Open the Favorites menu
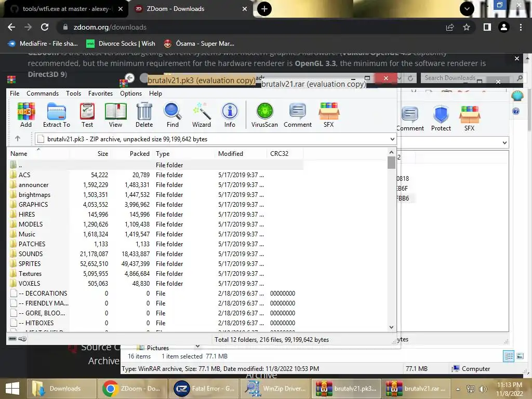Image resolution: width=532 pixels, height=399 pixels. pyautogui.click(x=100, y=94)
